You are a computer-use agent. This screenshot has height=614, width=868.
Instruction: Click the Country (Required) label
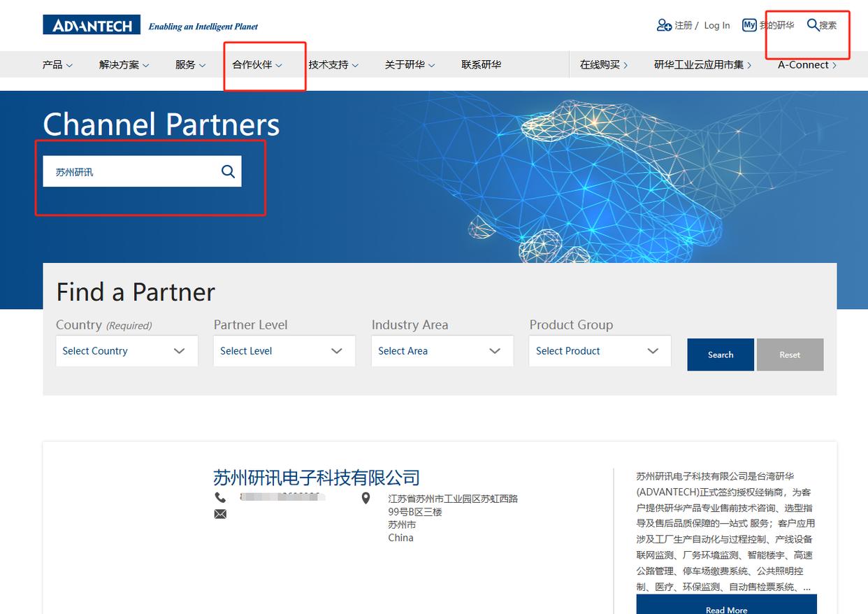pyautogui.click(x=104, y=324)
